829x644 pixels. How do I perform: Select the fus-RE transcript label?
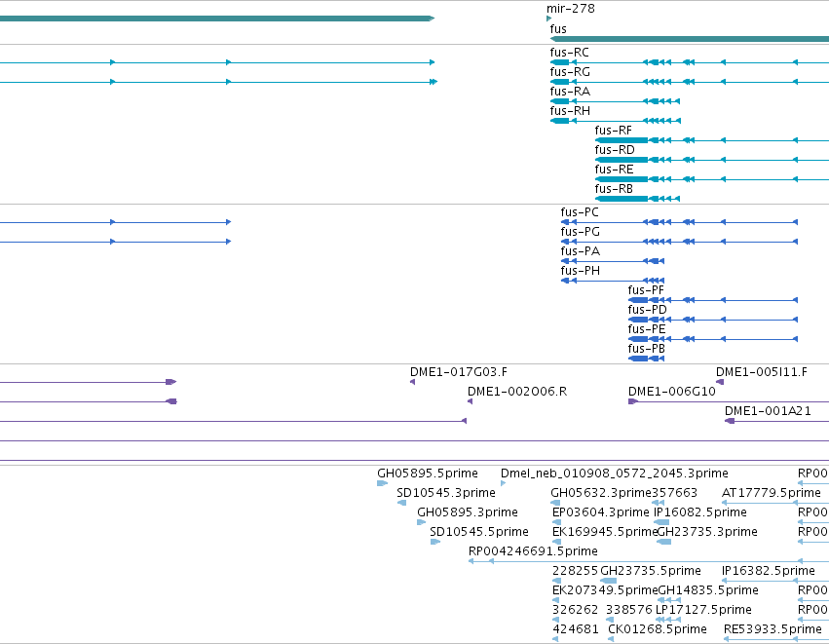614,170
